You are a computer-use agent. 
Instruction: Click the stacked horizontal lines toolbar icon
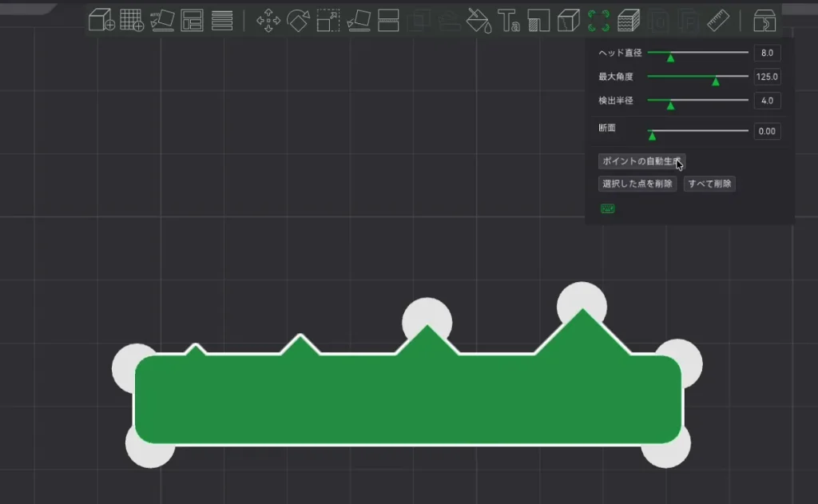coord(222,21)
